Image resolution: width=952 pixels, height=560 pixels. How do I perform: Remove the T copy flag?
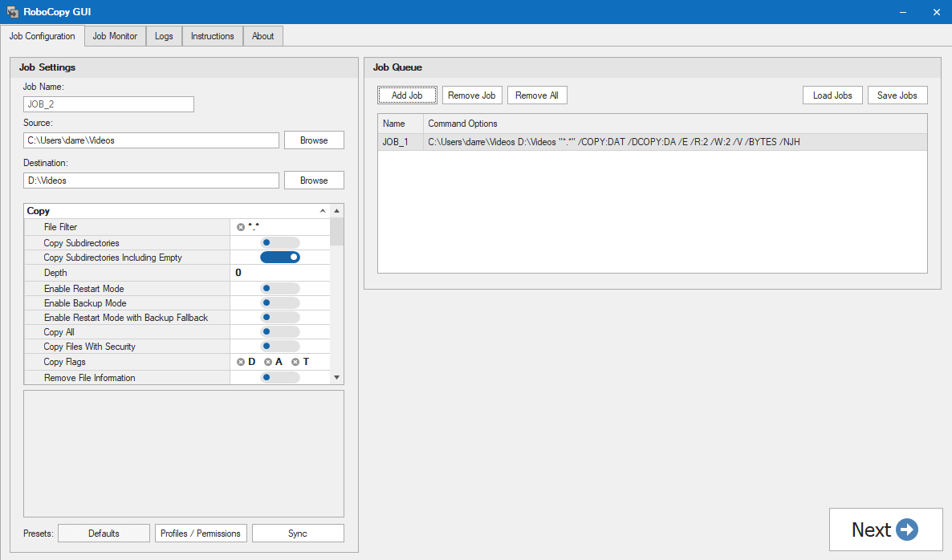tap(295, 362)
